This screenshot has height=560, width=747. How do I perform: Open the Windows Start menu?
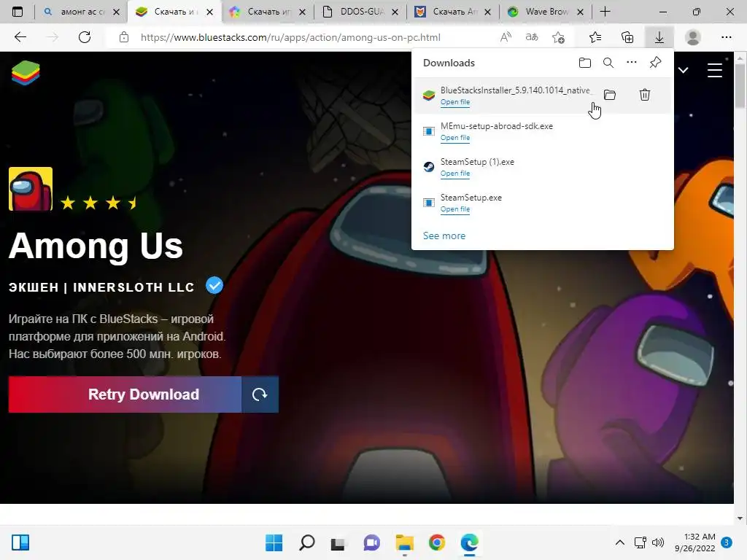[274, 542]
